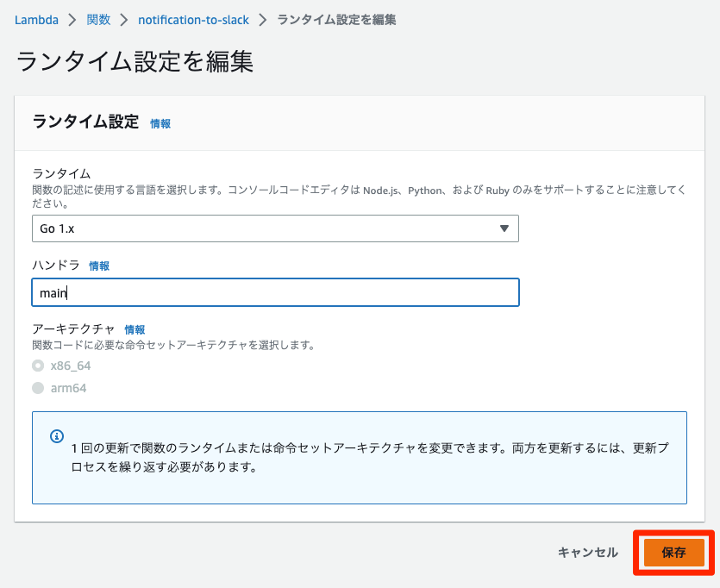
Task: Open 情報 link next to ハンドラ
Action: click(99, 266)
